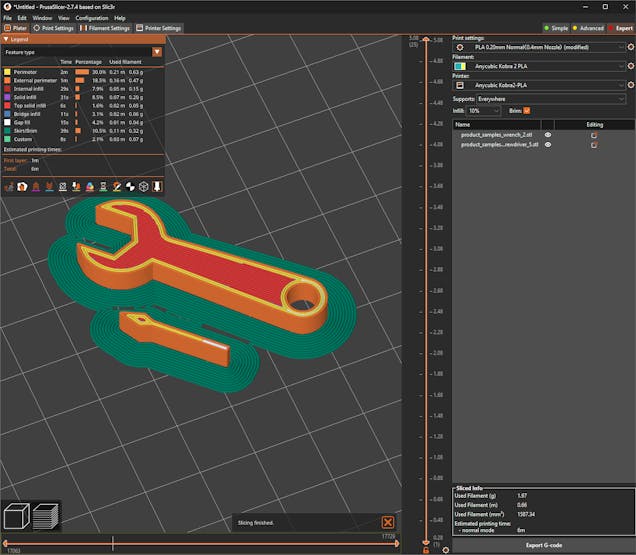Open editing icon for wrench_2.stl object

(x=594, y=134)
